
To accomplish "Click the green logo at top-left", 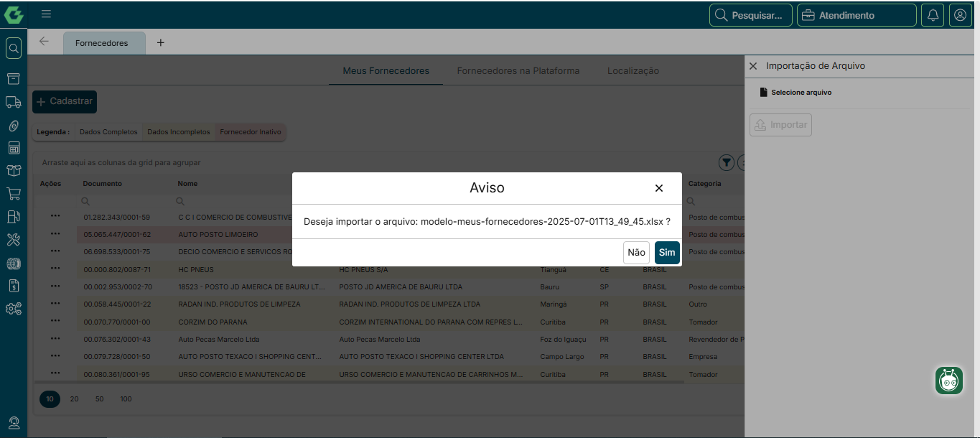I will click(14, 14).
